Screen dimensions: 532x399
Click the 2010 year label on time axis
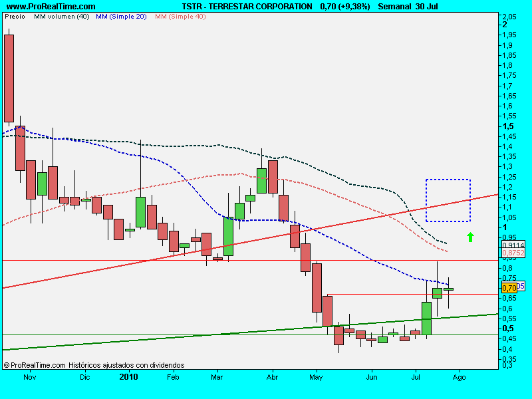(128, 377)
